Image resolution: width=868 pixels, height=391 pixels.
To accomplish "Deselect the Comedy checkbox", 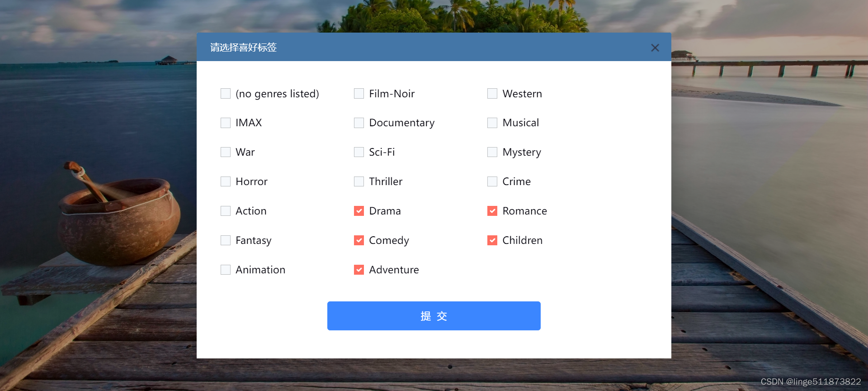I will [x=359, y=240].
